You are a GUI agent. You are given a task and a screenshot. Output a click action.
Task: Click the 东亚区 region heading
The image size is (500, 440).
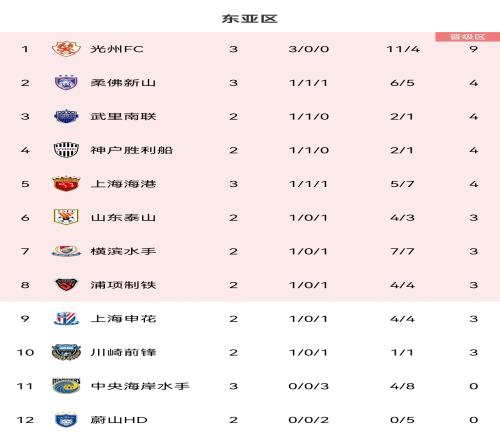point(250,19)
